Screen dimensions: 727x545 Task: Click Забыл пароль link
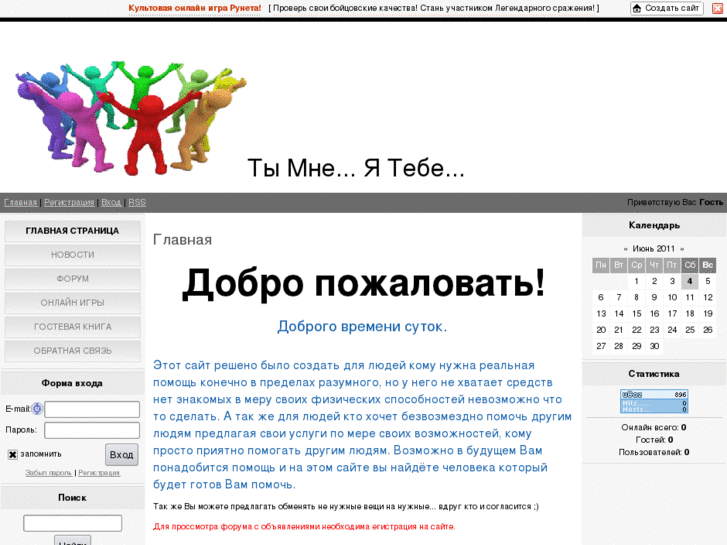49,473
